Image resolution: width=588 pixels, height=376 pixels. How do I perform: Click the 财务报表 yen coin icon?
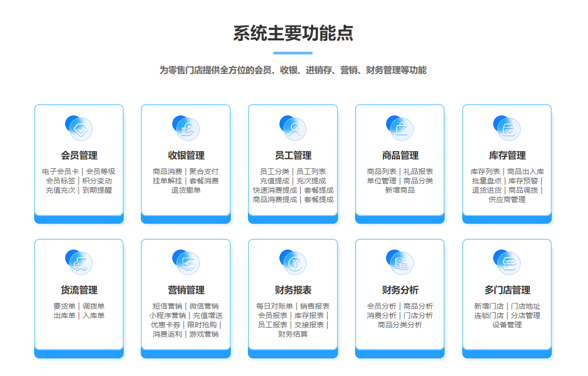pyautogui.click(x=293, y=263)
